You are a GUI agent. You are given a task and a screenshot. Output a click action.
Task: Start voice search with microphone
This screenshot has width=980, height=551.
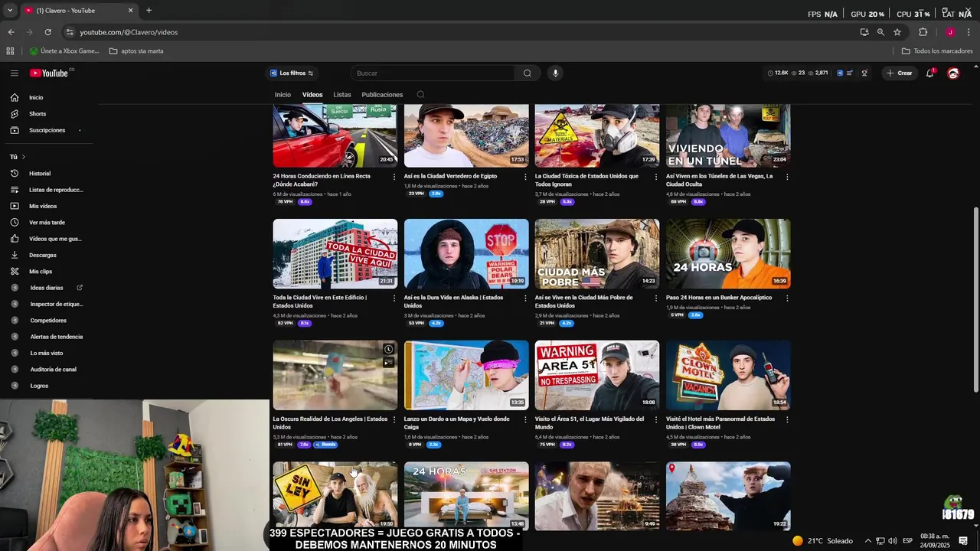click(x=555, y=73)
